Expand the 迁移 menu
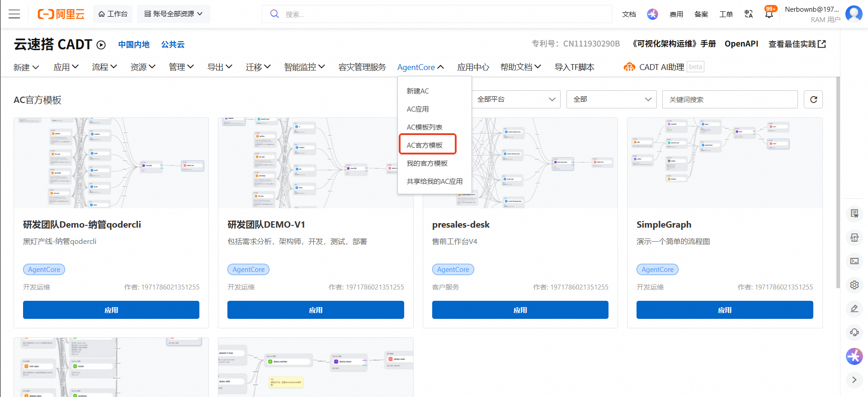 (x=258, y=67)
